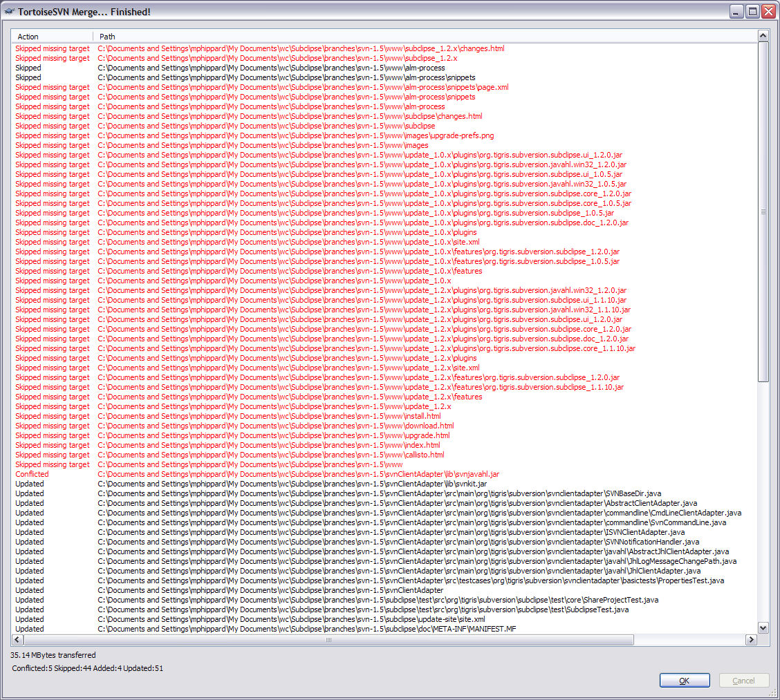This screenshot has height=700, width=780.
Task: Select the Updated row for update-site\site.xml
Action: pos(384,619)
